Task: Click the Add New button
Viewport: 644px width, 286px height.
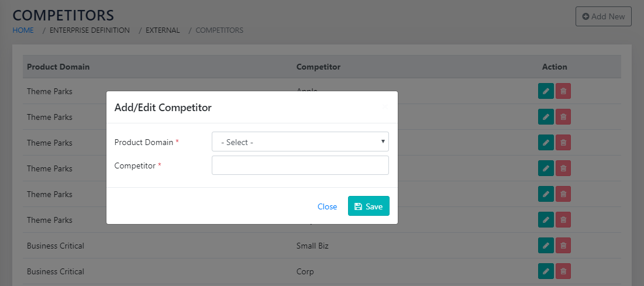Action: pyautogui.click(x=604, y=16)
